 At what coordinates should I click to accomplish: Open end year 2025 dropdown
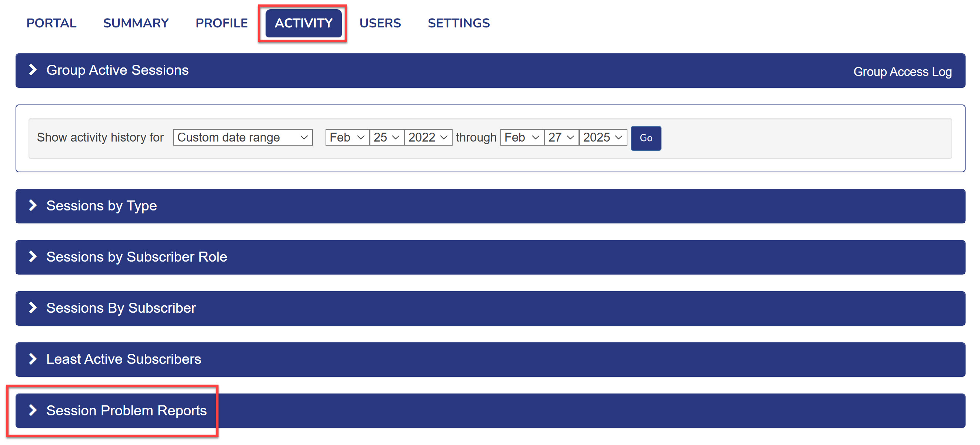603,137
